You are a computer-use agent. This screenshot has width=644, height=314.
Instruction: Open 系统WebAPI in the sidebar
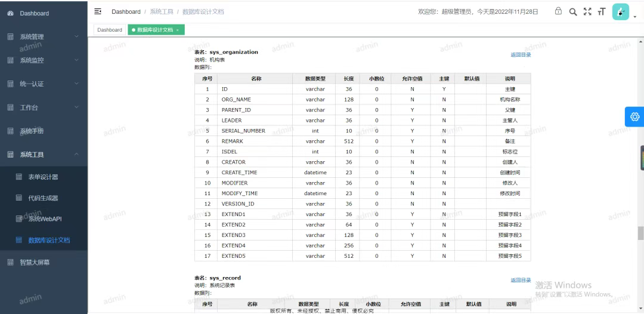pyautogui.click(x=43, y=219)
